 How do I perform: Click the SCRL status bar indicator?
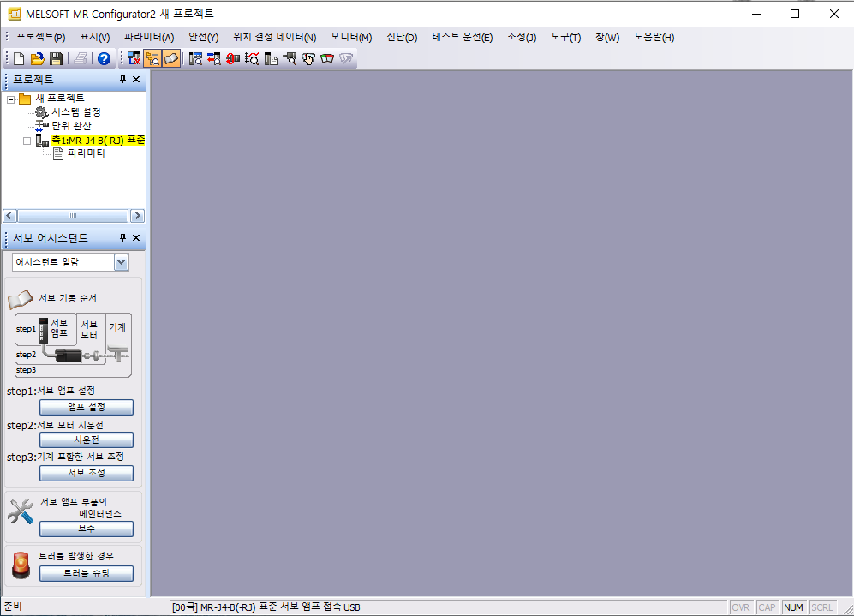[x=821, y=607]
